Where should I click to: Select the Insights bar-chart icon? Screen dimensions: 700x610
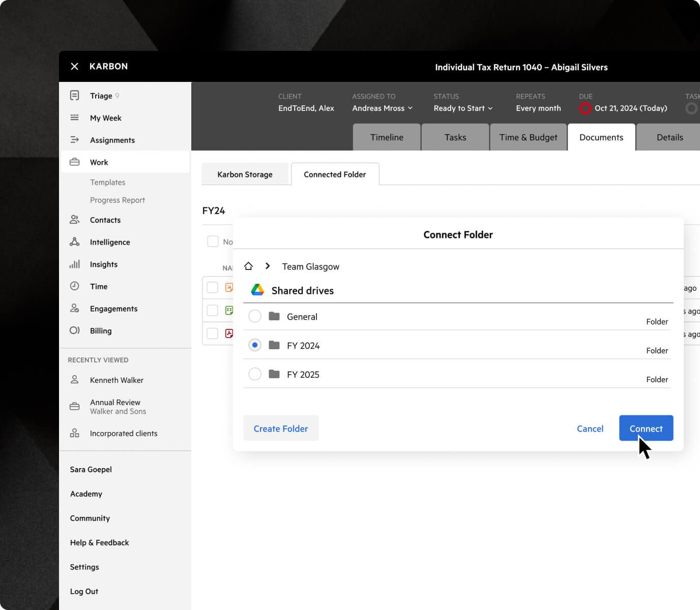pos(75,264)
